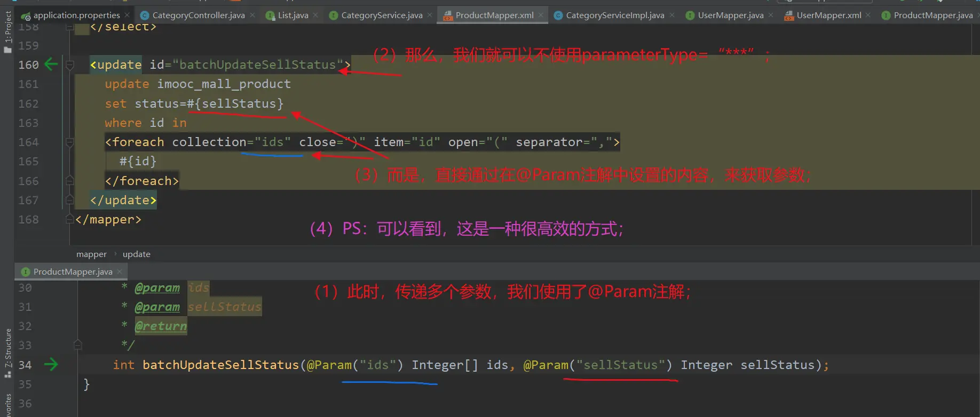Click the closing </update> tag

123,200
